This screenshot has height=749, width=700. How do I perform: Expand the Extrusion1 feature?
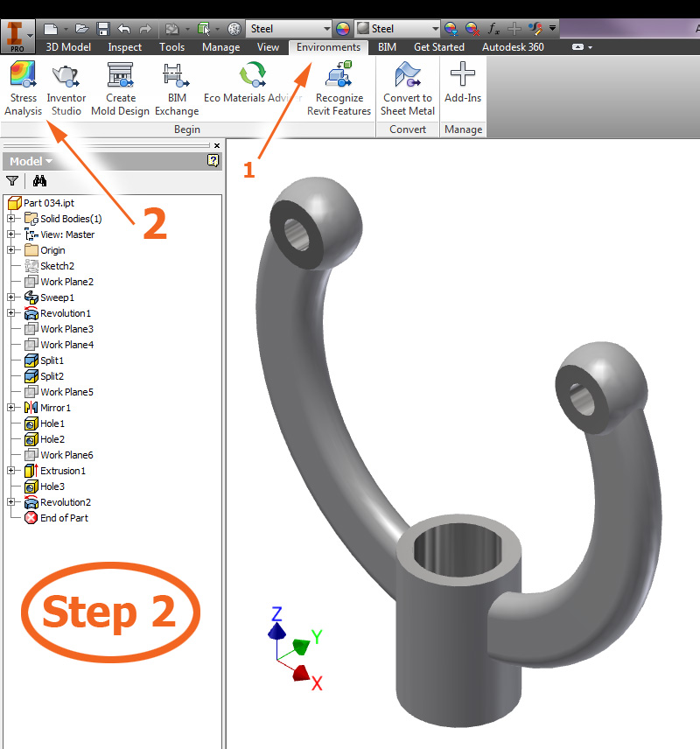coord(11,471)
